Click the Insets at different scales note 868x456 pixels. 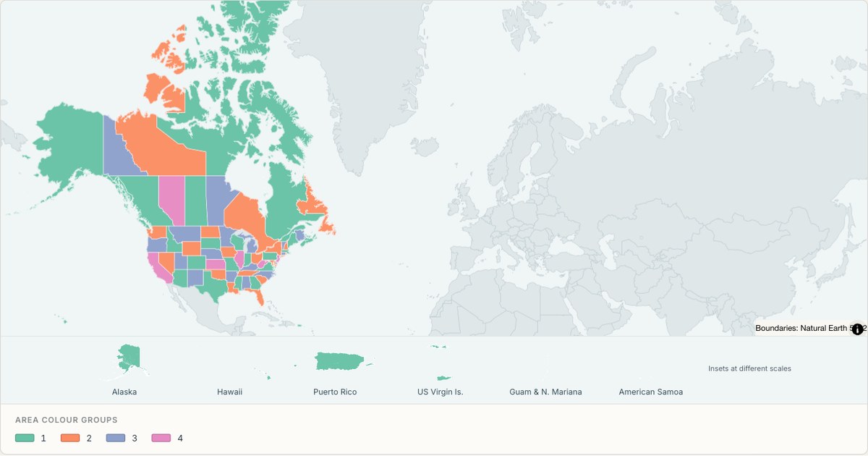point(749,368)
